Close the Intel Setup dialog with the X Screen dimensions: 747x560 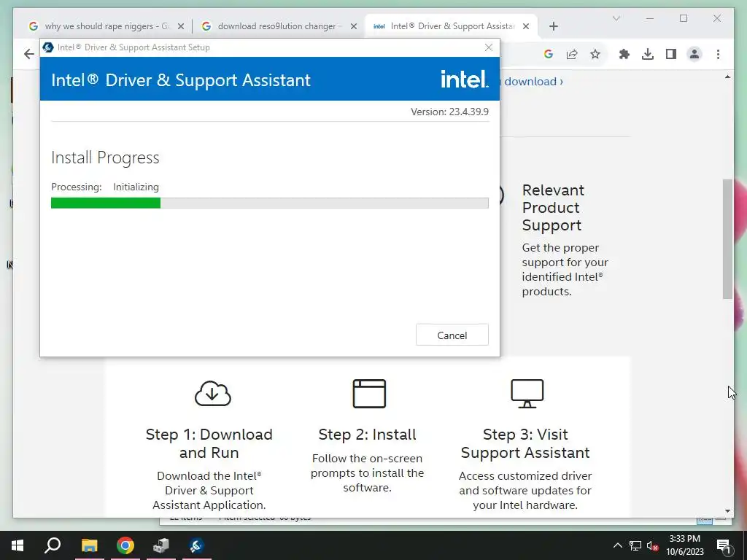[488, 47]
